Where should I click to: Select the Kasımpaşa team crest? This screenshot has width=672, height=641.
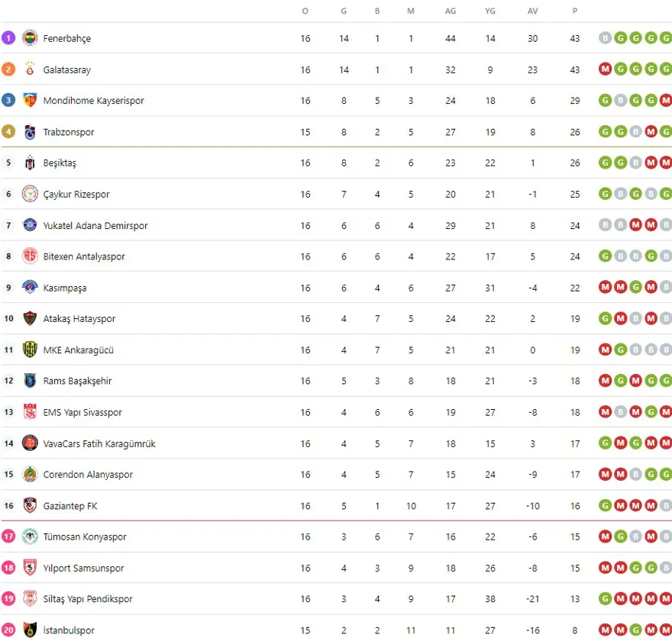(30, 288)
